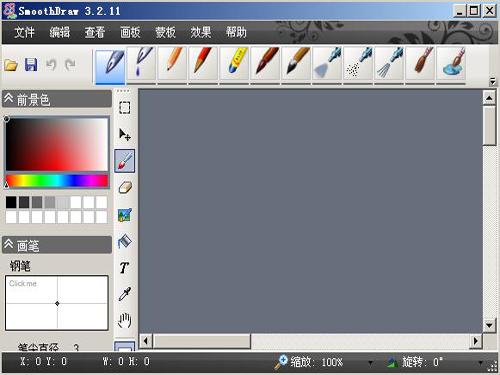Open the 画板 menu
Screen dimensions: 500x375
tap(130, 32)
